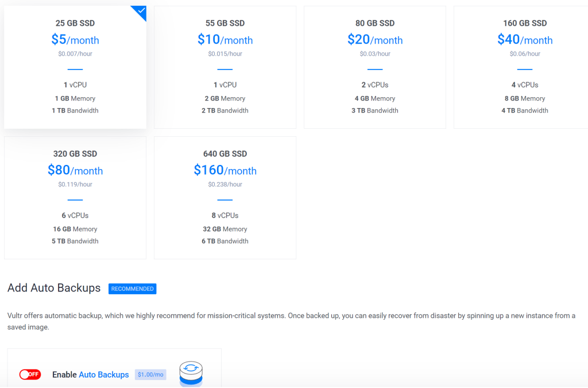Click the $160/month price label
Viewport: 588px width, 388px height.
click(225, 171)
